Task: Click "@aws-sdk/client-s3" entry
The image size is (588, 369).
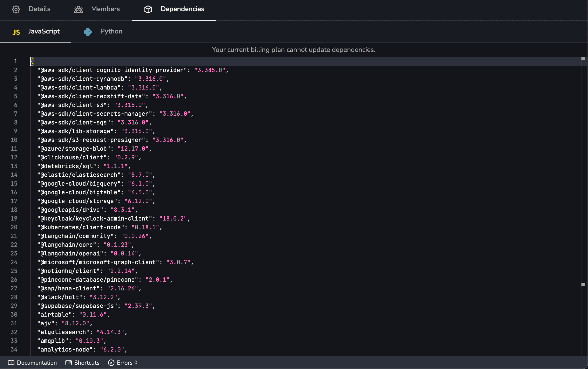Action: pos(93,105)
